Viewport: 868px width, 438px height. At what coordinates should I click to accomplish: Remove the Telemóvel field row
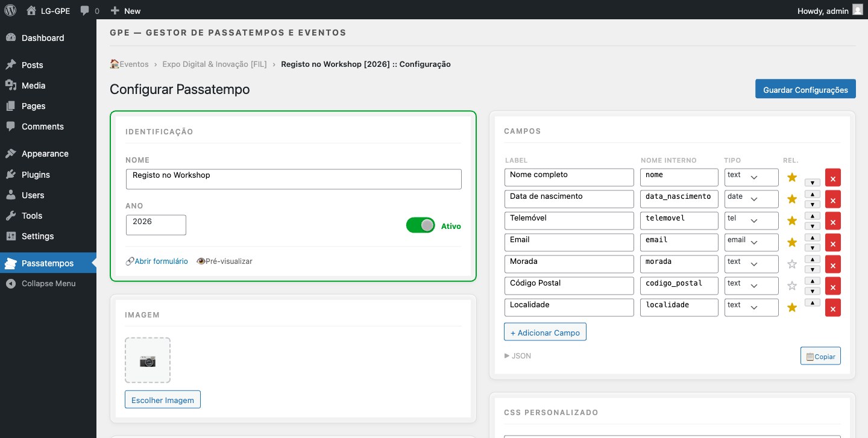coord(832,221)
